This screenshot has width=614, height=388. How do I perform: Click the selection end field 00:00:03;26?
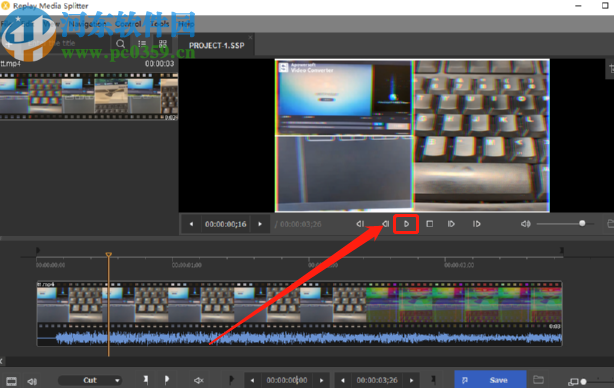(x=377, y=380)
